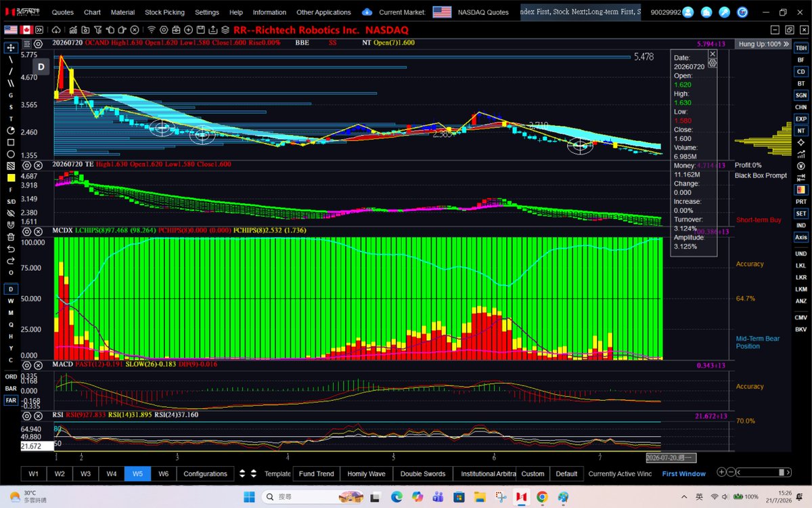Select the move/crosshair drawing tool
This screenshot has height=508, width=812.
[x=11, y=47]
